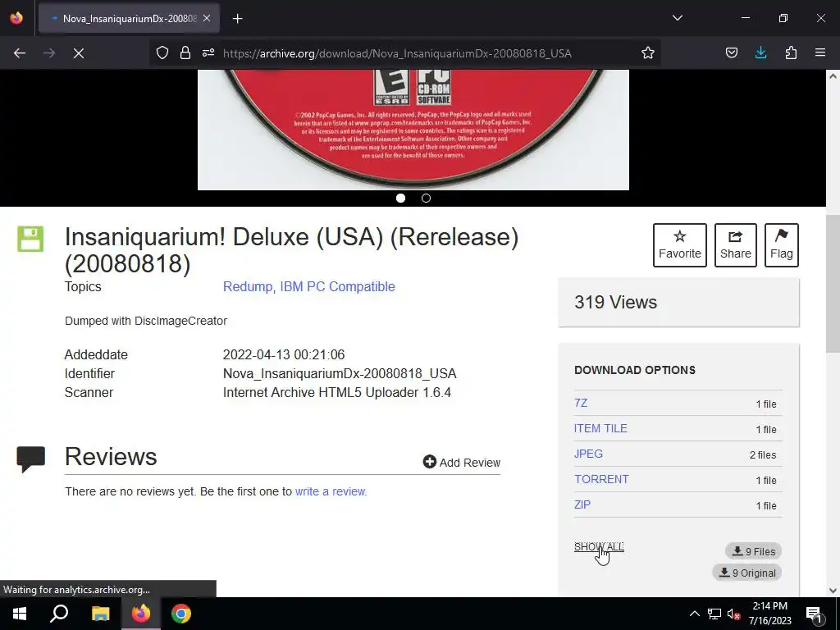840x630 pixels.
Task: Open ITEM TILE download option
Action: [x=600, y=428]
